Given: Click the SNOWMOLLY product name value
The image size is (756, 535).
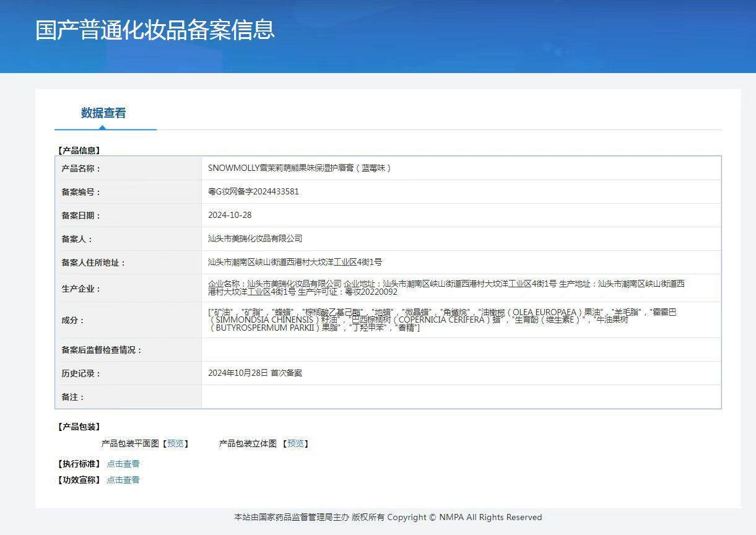Looking at the screenshot, I should click(300, 168).
